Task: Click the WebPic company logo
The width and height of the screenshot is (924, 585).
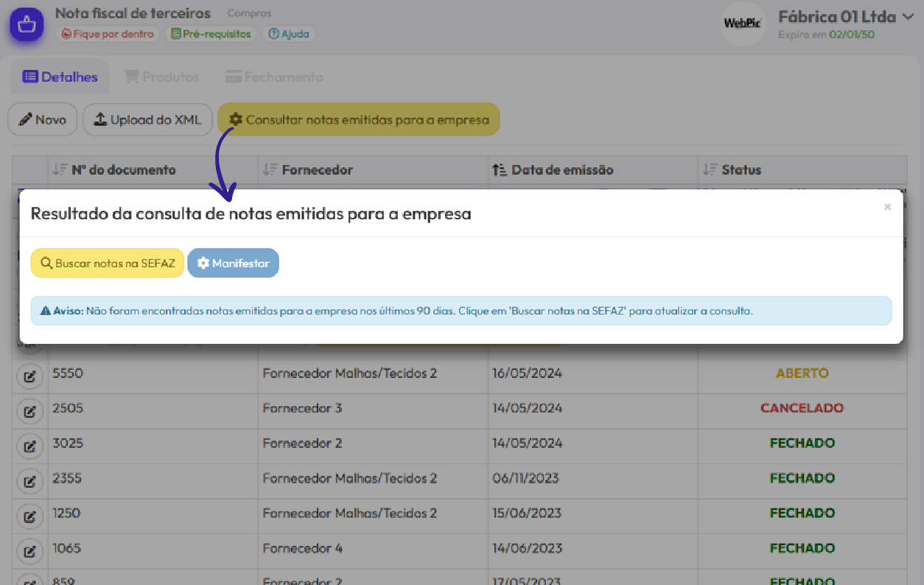Action: [742, 24]
